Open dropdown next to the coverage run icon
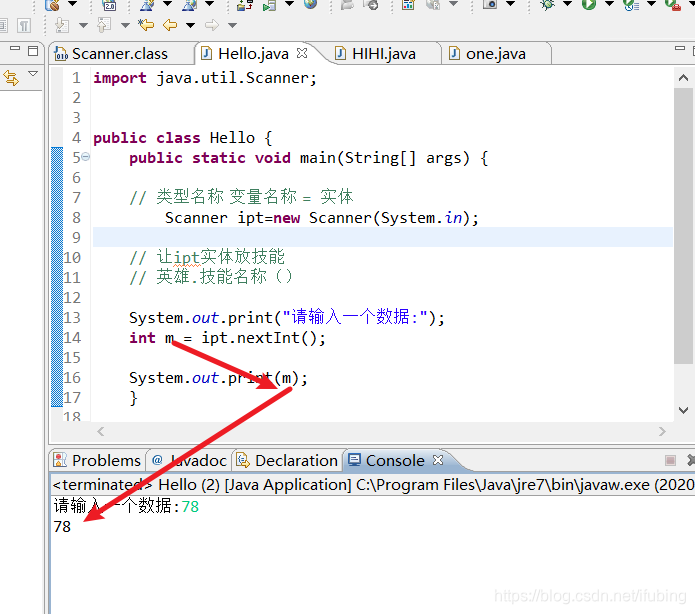Screen dimensions: 695x614 coord(651,4)
